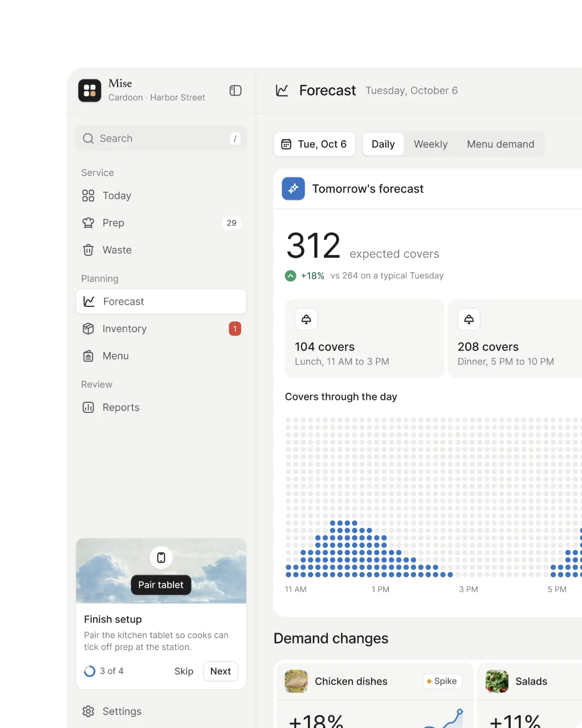The height and width of the screenshot is (728, 582).
Task: Click the search magnifier icon
Action: point(88,138)
